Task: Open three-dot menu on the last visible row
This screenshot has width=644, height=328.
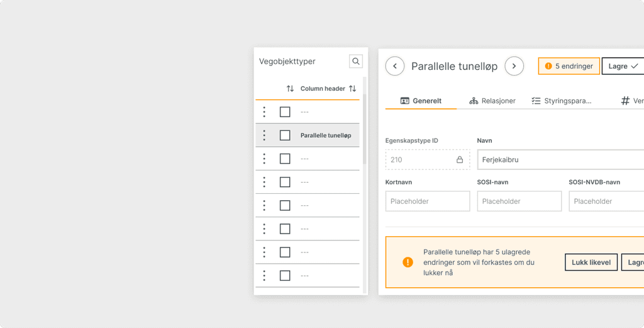Action: 264,275
